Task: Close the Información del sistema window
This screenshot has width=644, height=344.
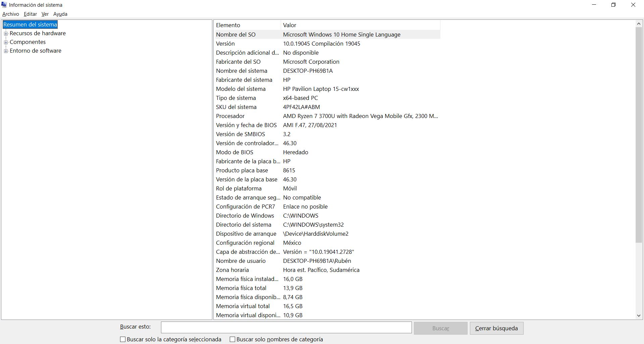Action: 633,5
